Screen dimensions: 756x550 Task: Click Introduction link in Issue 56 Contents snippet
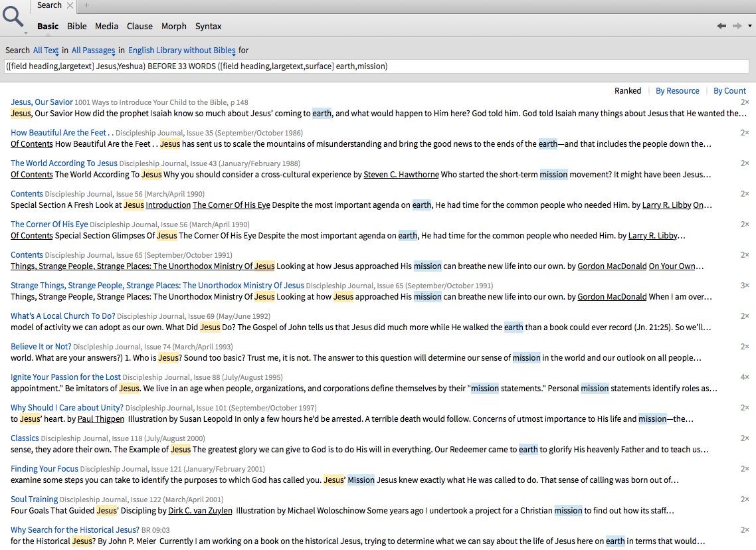(168, 205)
